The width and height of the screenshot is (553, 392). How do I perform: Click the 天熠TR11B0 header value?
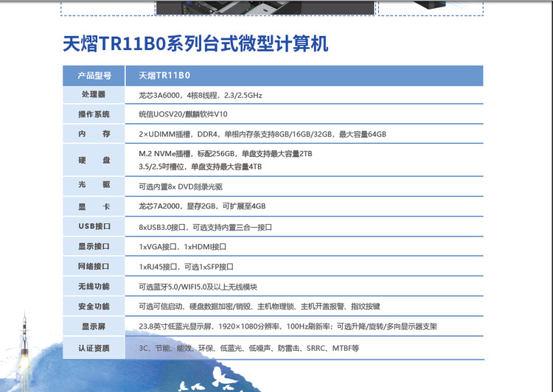[164, 75]
